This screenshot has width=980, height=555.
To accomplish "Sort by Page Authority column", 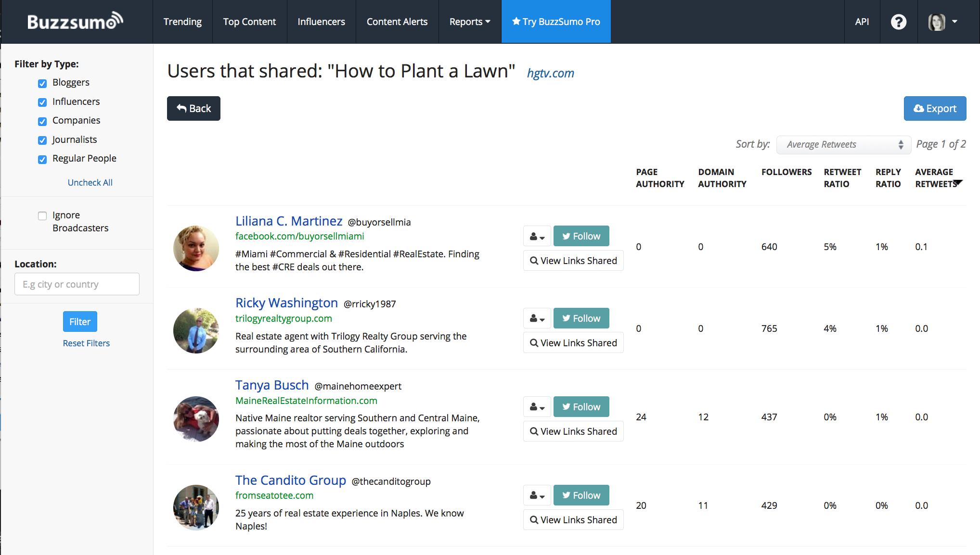I will click(x=660, y=178).
